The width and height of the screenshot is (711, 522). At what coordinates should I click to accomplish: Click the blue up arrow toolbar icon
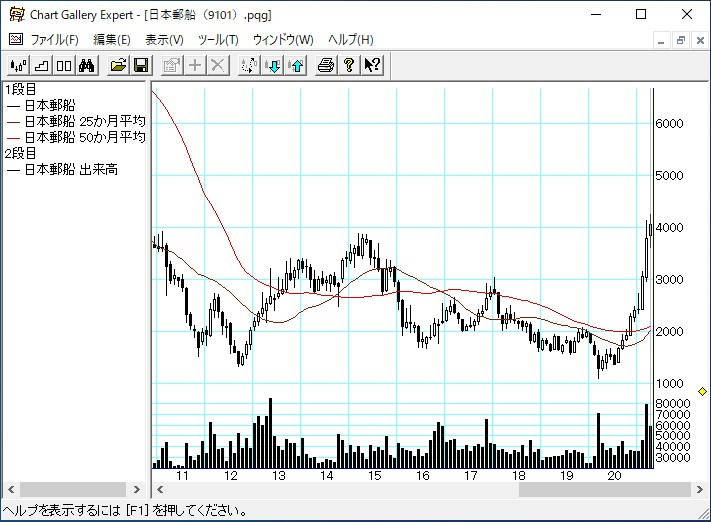point(296,66)
